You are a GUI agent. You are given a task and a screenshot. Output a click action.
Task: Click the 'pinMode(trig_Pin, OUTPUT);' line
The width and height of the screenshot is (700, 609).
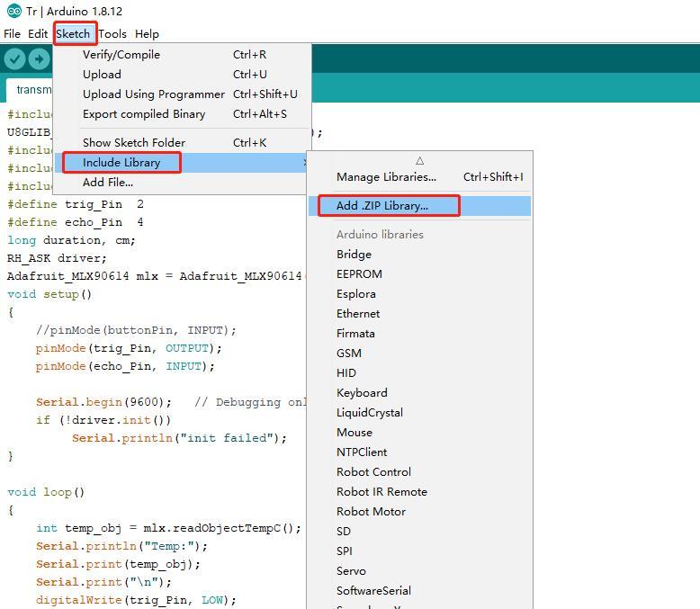[129, 348]
